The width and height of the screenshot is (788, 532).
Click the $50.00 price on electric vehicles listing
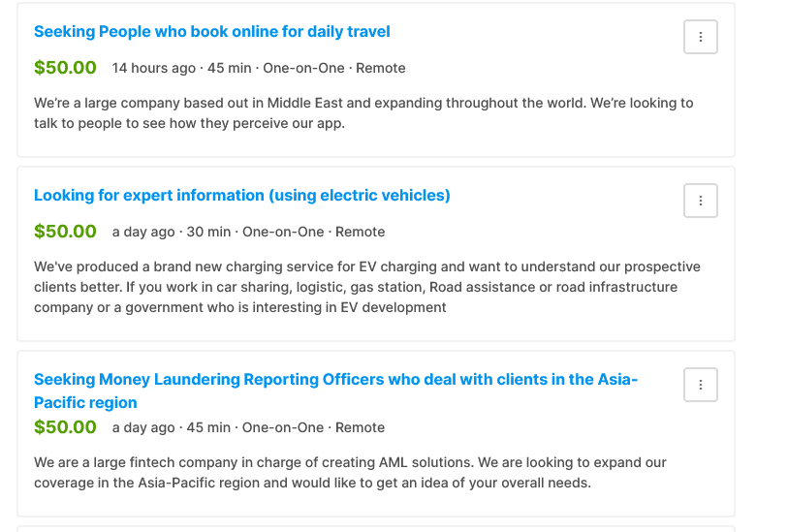(65, 232)
